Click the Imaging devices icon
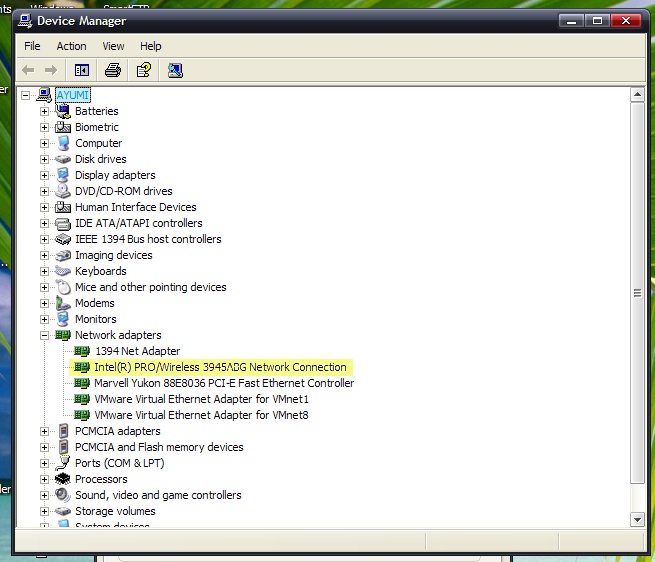The image size is (655, 562). pyautogui.click(x=63, y=255)
